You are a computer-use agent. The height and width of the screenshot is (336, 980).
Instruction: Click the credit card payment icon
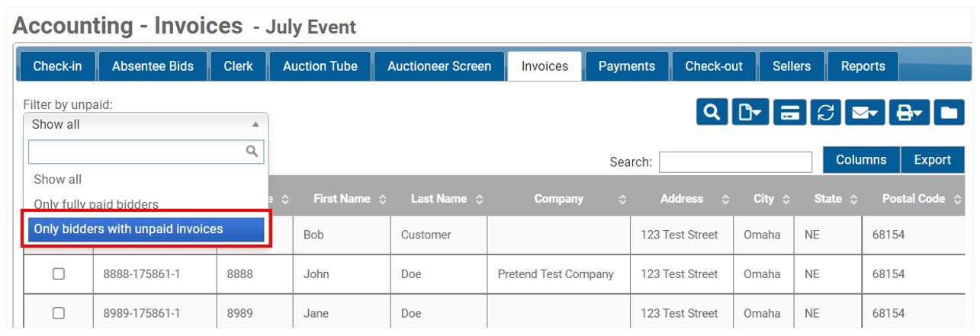tap(790, 113)
